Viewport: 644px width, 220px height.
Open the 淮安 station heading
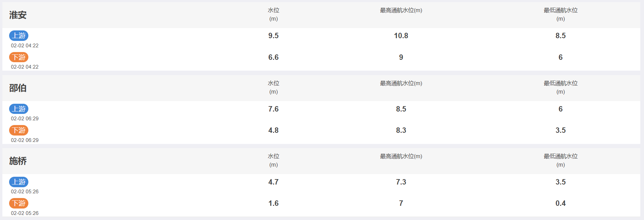click(x=18, y=15)
